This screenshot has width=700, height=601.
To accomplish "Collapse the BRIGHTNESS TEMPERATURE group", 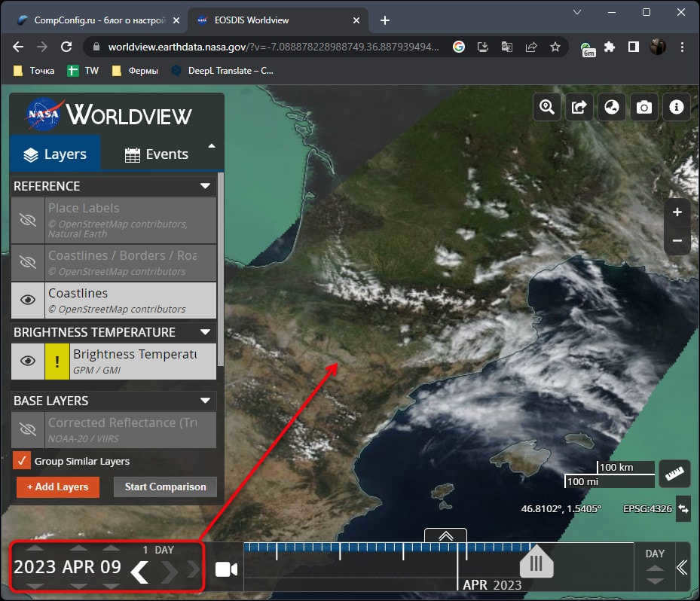I will point(205,332).
